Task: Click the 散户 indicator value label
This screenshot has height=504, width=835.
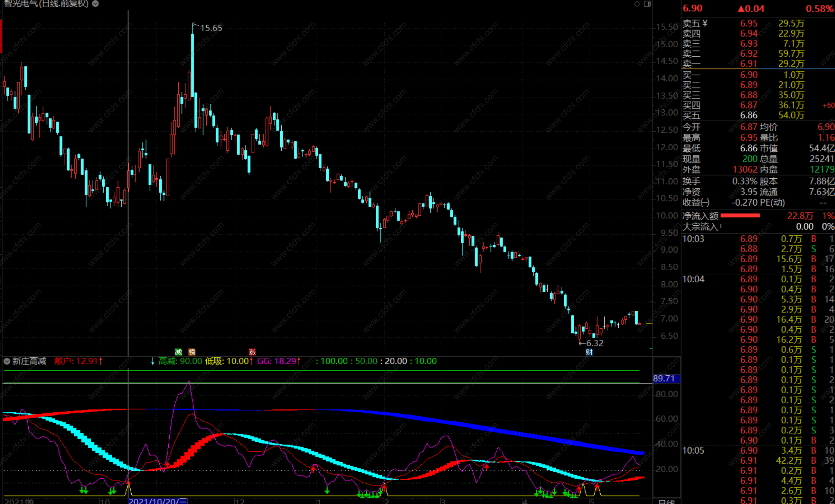Action: point(78,361)
